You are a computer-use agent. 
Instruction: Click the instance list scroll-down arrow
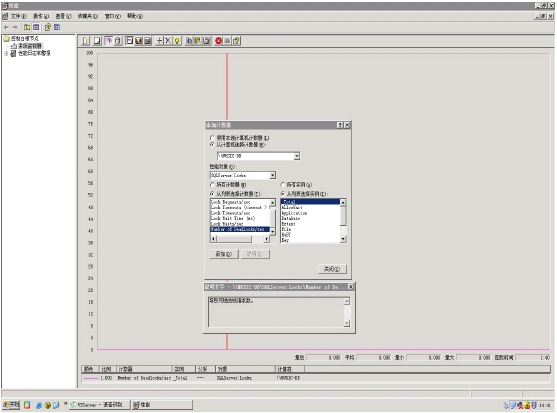[343, 239]
